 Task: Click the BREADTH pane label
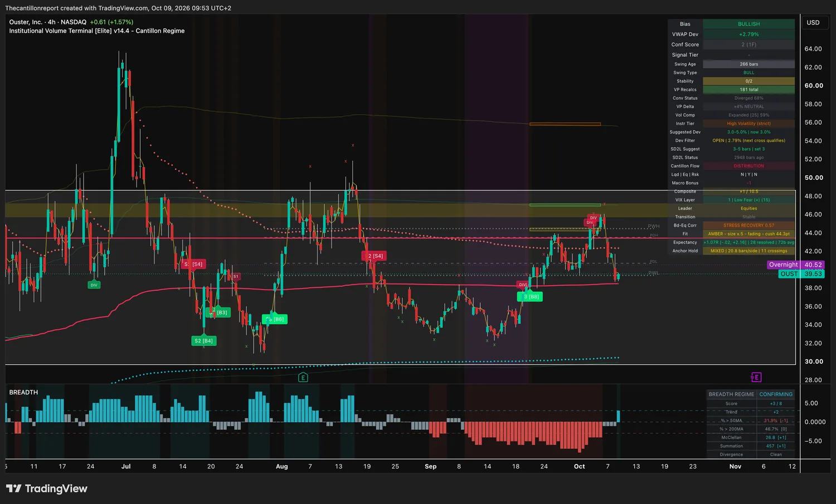click(x=23, y=393)
